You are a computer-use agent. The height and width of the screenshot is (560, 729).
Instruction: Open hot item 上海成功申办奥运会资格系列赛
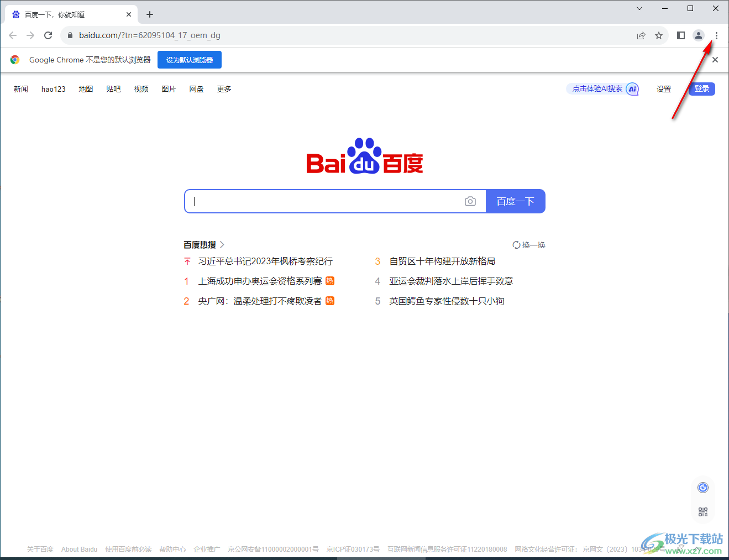pos(260,281)
